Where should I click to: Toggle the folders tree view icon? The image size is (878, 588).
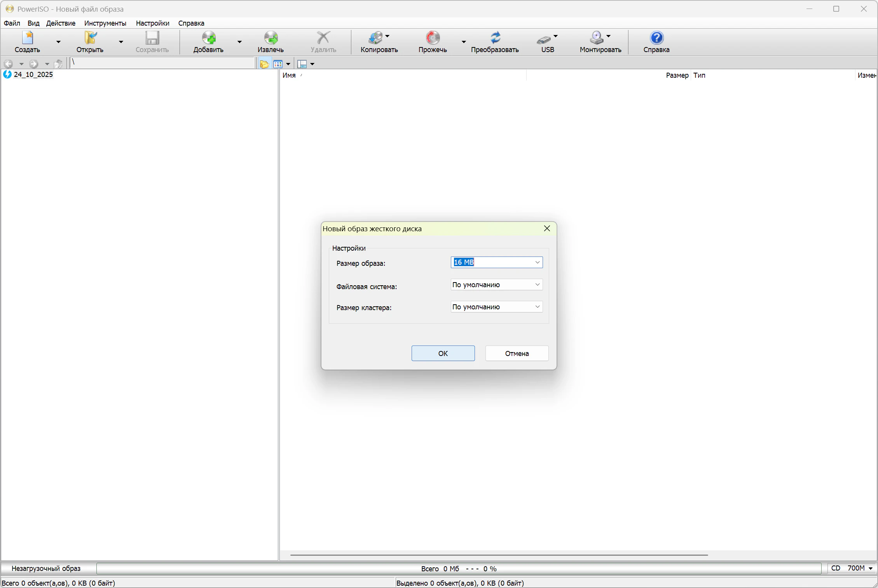click(x=264, y=64)
